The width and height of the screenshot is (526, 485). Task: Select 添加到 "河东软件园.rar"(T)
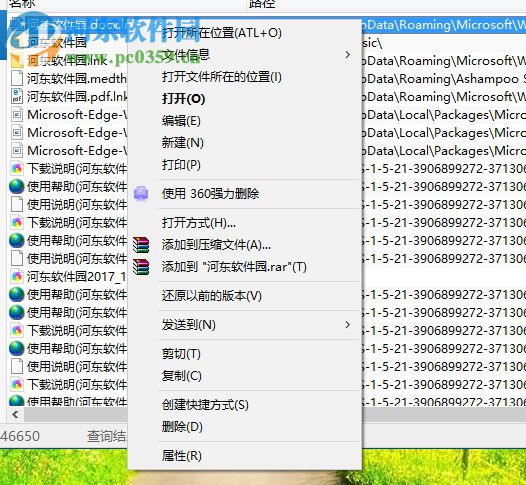point(234,267)
